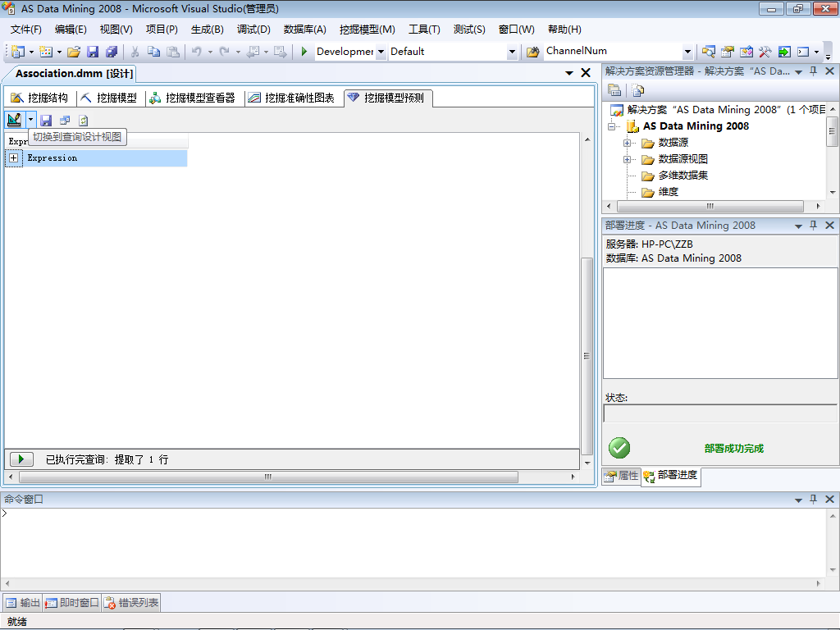Toggle auto-hide pin on 命令窗口 panel

(x=813, y=499)
